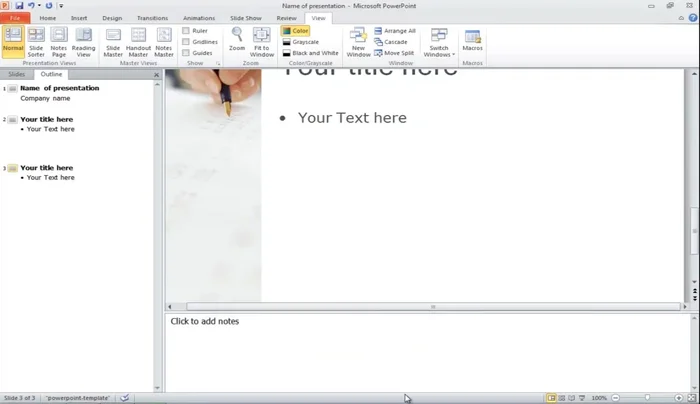This screenshot has height=404, width=700.
Task: Toggle the Guides checkbox
Action: (187, 53)
